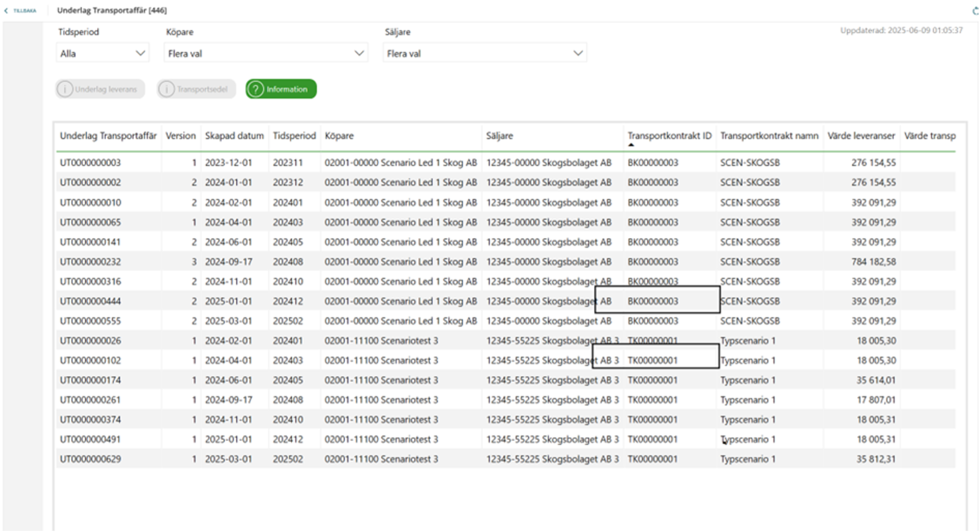Select row UT0000000010
This screenshot has width=980, height=532.
[x=506, y=202]
